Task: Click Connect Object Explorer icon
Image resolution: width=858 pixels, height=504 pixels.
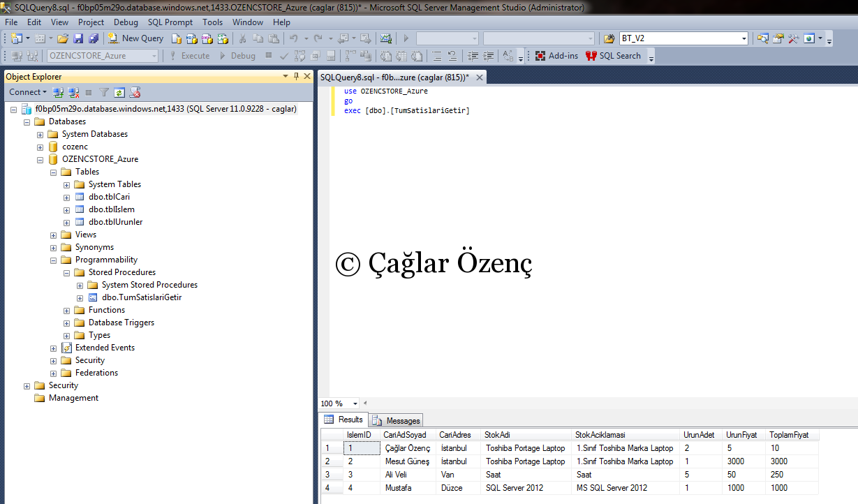Action: 59,92
